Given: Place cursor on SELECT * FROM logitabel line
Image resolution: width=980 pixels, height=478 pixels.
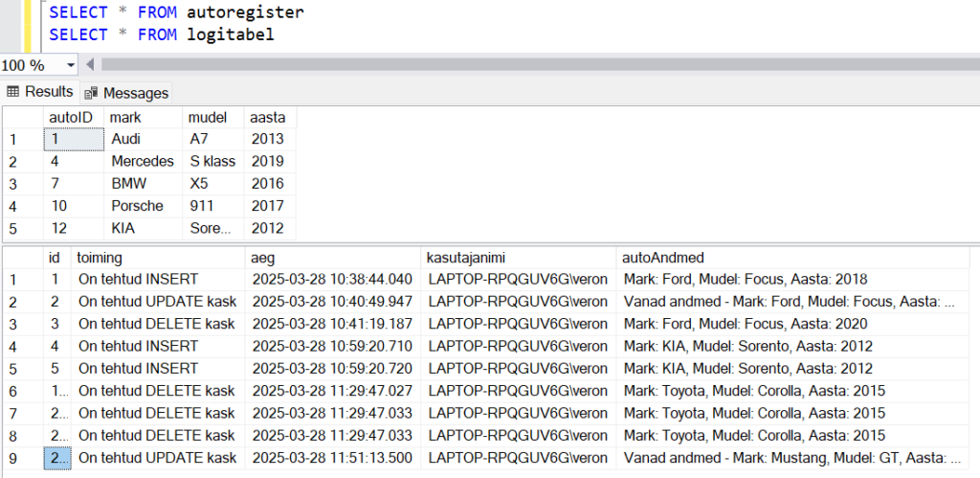Looking at the screenshot, I should (162, 35).
